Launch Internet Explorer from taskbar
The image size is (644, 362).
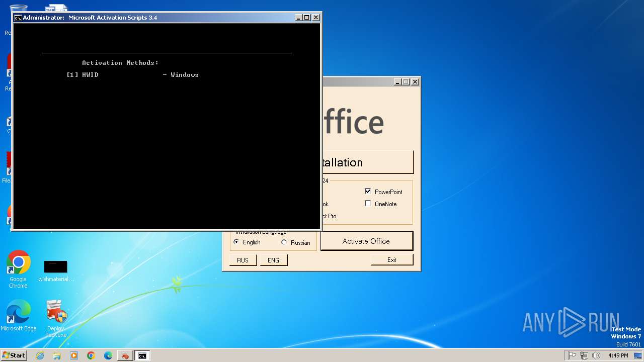(x=40, y=355)
